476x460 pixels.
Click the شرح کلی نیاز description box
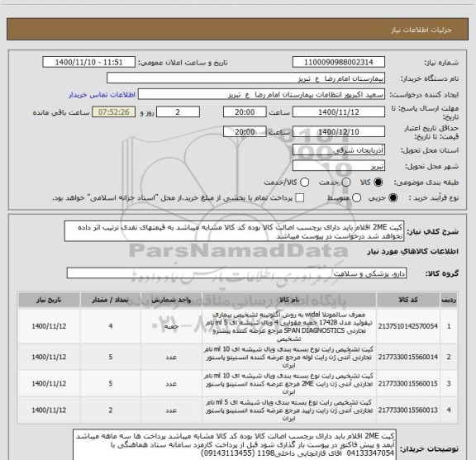pos(234,231)
